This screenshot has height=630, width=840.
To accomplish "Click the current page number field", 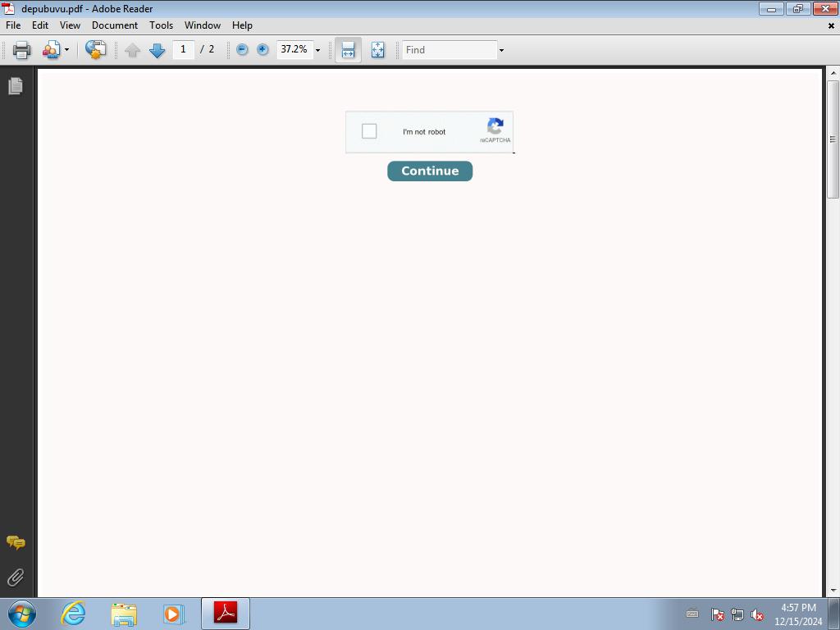I will [x=183, y=49].
